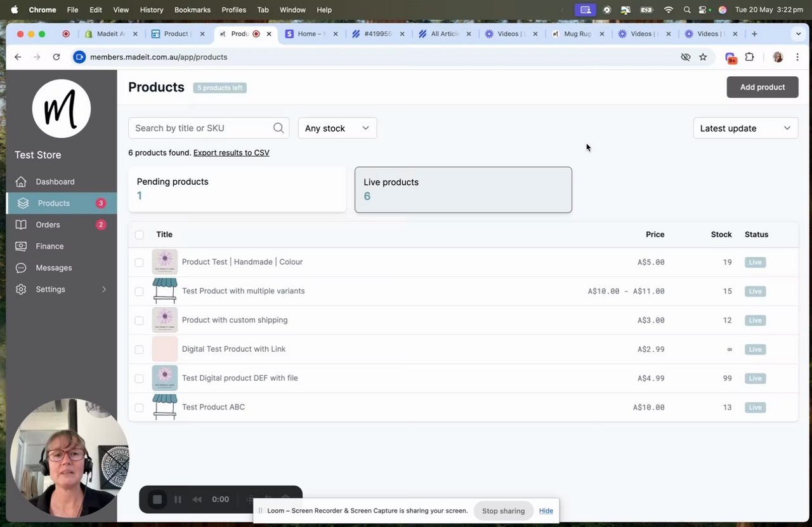The width and height of the screenshot is (812, 527).
Task: Switch to the Mug Rug tab
Action: tap(577, 34)
